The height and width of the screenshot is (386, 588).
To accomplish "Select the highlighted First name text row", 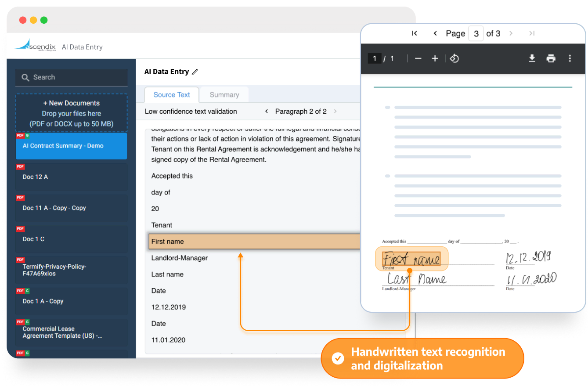I will [255, 242].
